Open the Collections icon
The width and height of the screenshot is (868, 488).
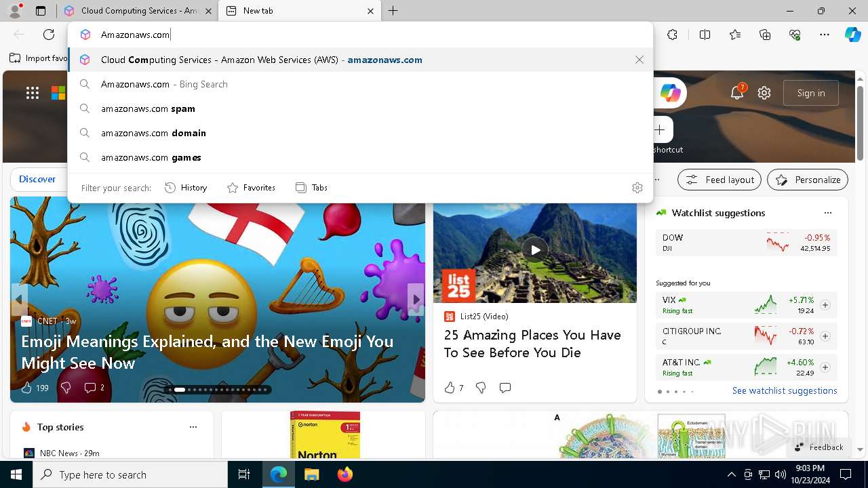click(x=765, y=35)
